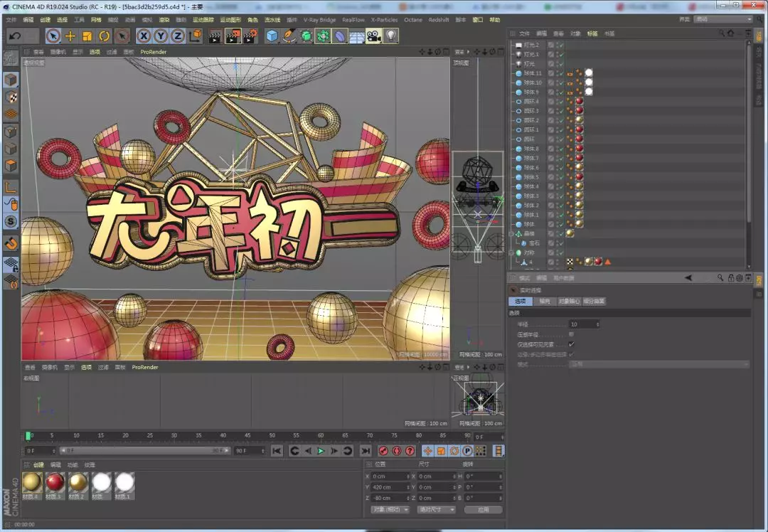Screen dimensions: 768x532
Task: Open the 对象(相对) dropdown near coordinates
Action: coord(390,509)
